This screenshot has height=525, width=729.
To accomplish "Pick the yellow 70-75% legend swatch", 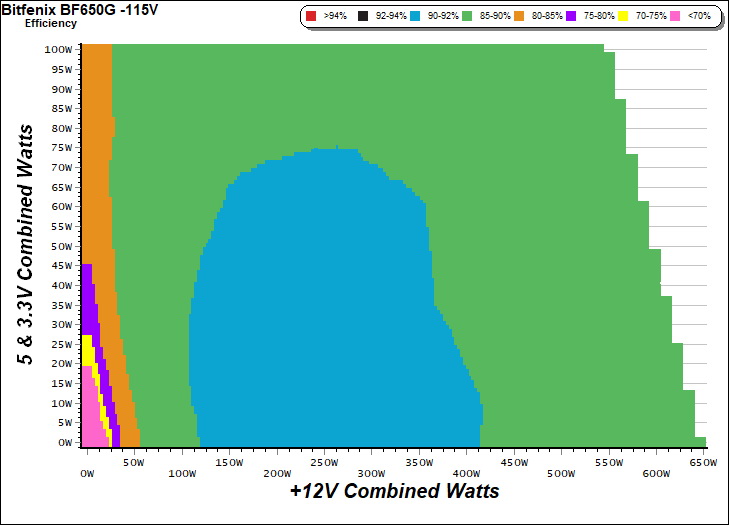I will 623,17.
